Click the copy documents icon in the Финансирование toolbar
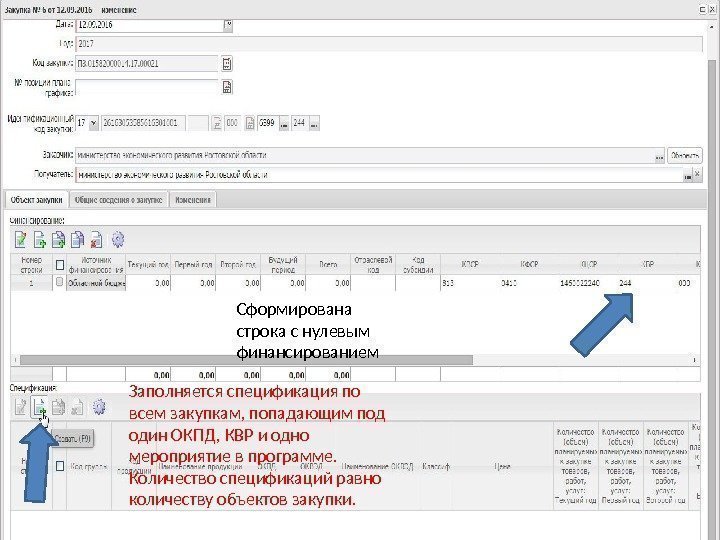 pos(78,239)
